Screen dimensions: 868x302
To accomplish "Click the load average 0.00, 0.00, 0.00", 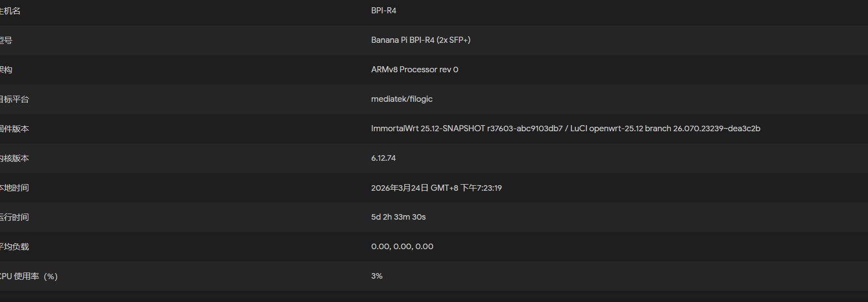I will (x=402, y=246).
